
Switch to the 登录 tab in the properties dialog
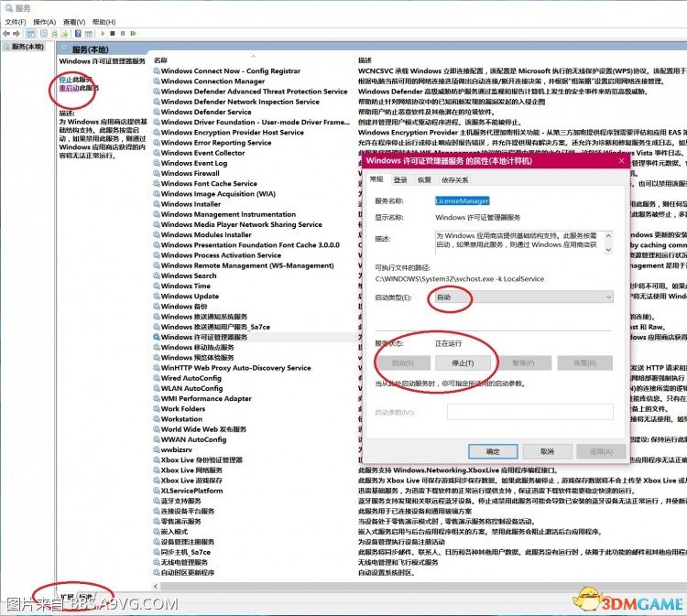400,180
